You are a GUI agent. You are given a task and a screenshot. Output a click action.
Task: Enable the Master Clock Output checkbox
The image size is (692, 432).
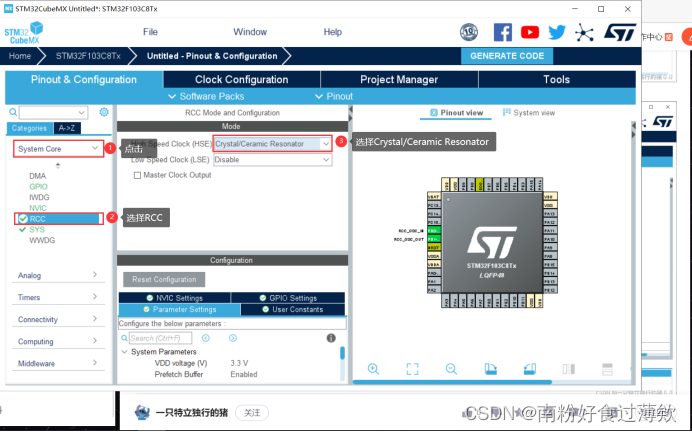(137, 176)
